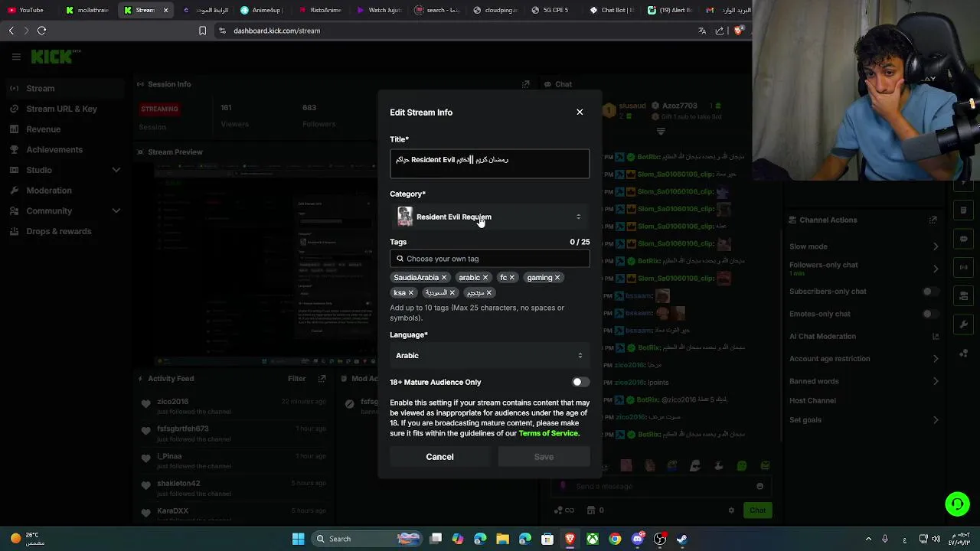Reload the browser page

pyautogui.click(x=41, y=31)
